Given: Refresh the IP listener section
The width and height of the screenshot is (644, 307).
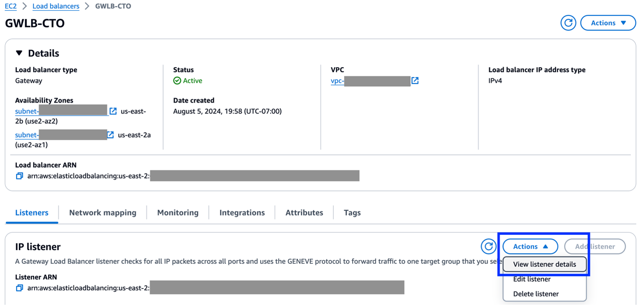Looking at the screenshot, I should [x=488, y=247].
